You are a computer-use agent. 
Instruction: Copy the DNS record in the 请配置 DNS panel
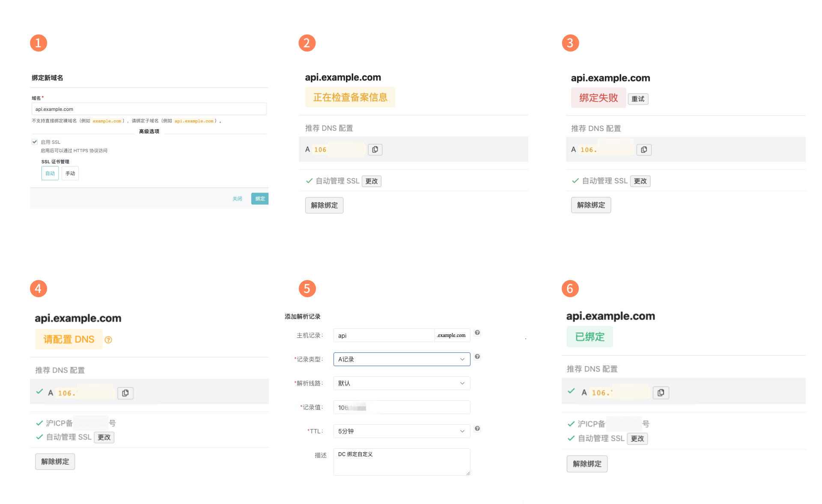coord(125,393)
